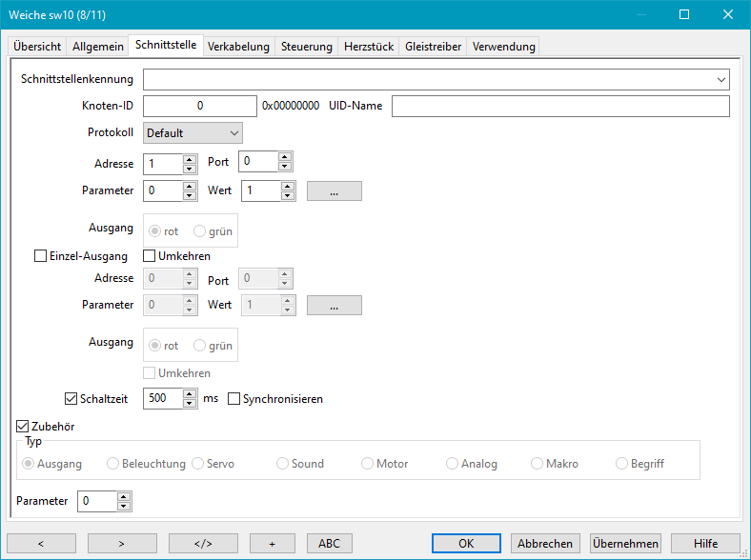Enable the Einzel-Ausgang checkbox
Viewport: 751px width, 560px height.
pos(40,256)
